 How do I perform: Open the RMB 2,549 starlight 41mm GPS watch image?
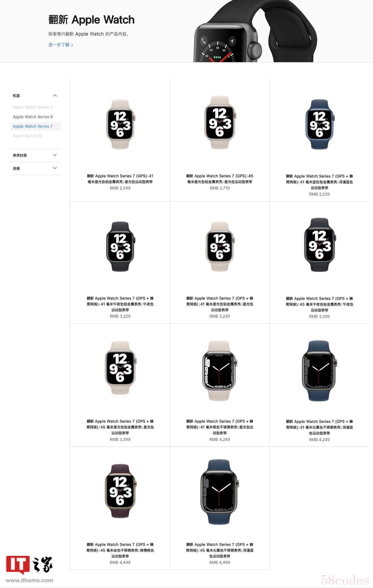pos(120,124)
